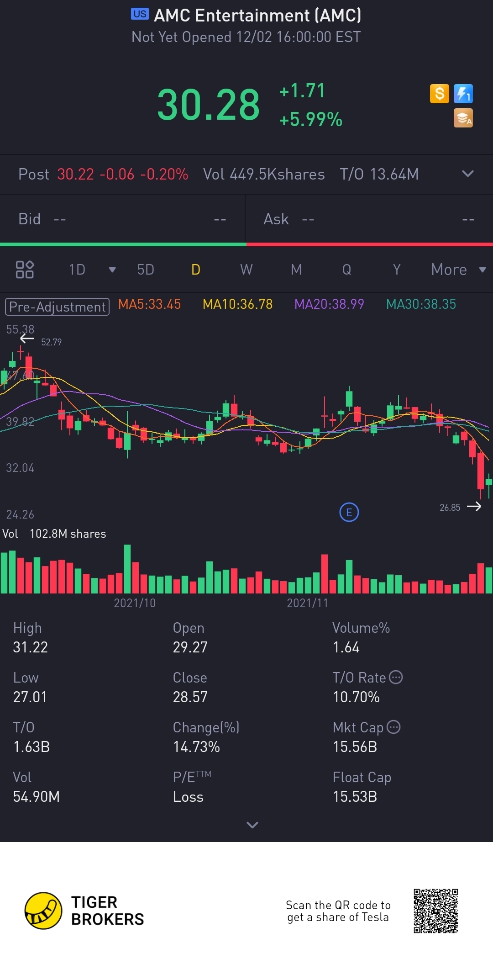Tap the T/O value 1.63B

point(31,747)
